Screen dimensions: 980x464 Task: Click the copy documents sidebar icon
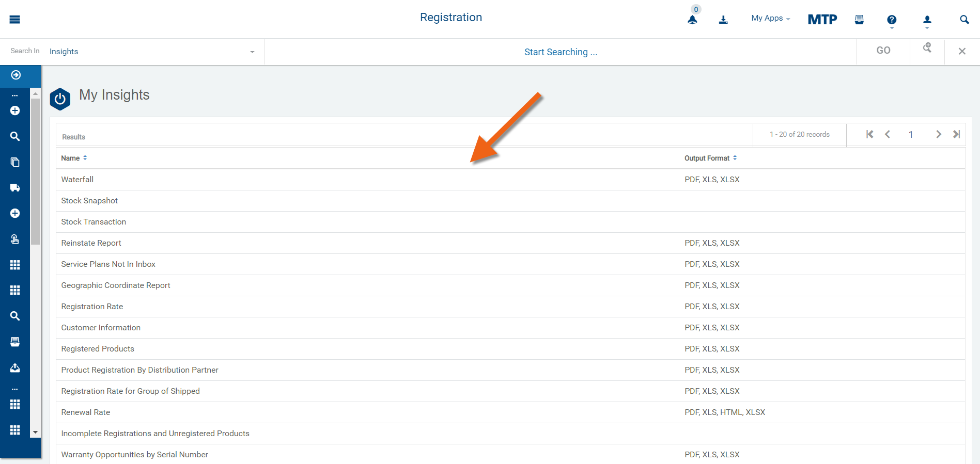pos(15,162)
